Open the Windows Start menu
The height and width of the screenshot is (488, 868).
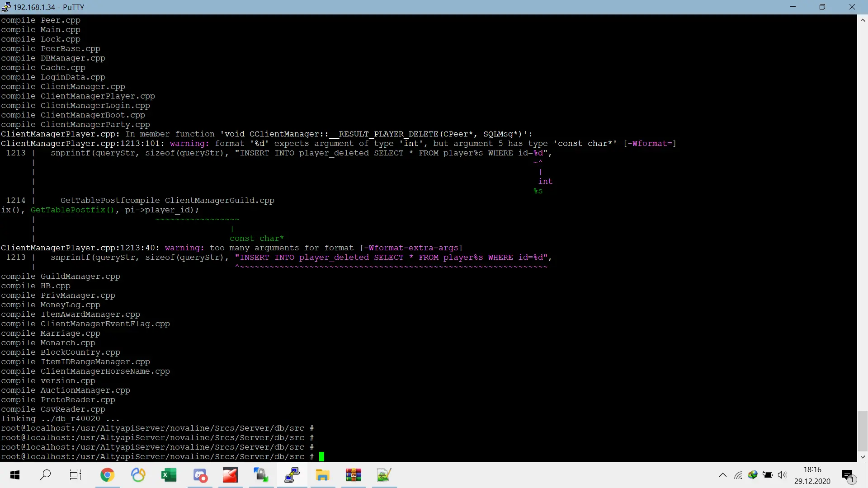[15, 475]
